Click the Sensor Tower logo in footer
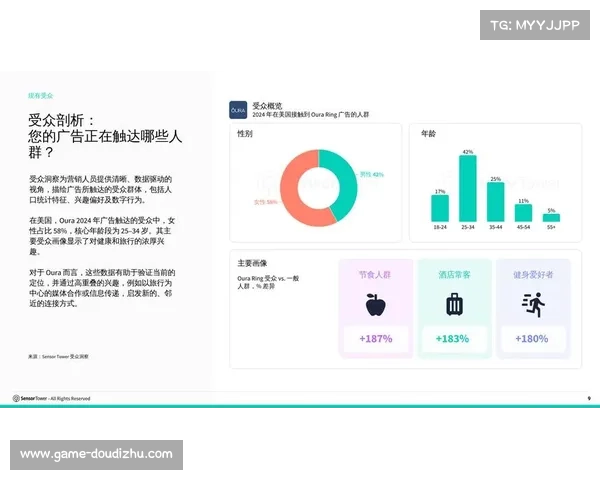Image resolution: width=600 pixels, height=480 pixels. [x=30, y=398]
